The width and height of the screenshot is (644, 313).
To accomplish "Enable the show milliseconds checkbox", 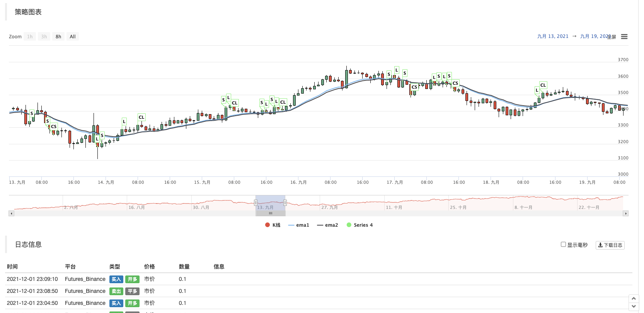I will tap(563, 245).
